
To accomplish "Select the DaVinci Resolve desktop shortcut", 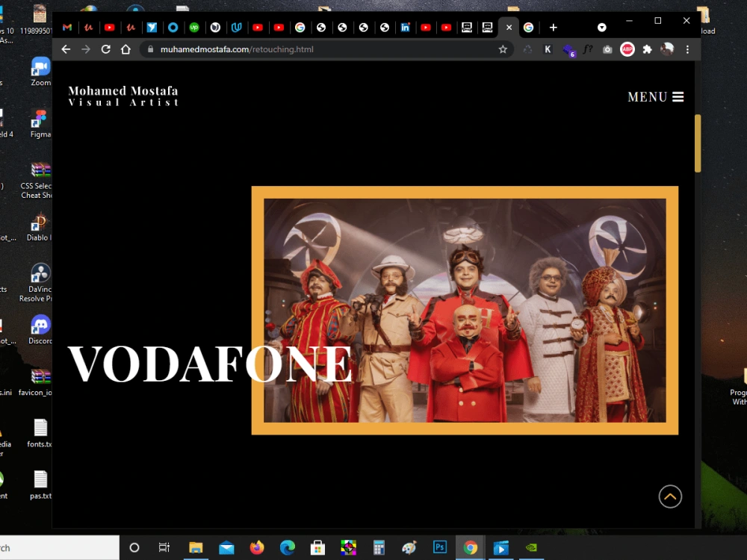I will point(36,283).
